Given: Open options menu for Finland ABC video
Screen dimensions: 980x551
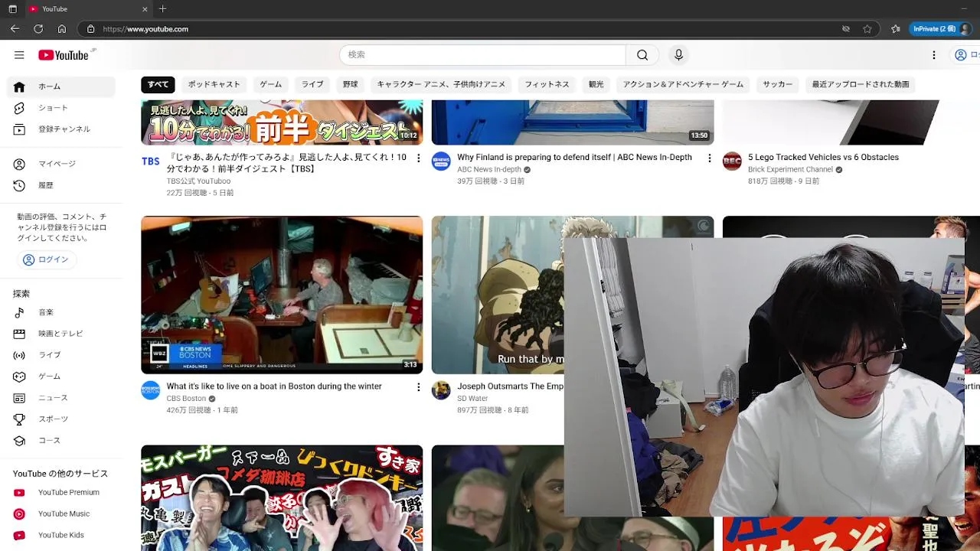Looking at the screenshot, I should click(709, 158).
